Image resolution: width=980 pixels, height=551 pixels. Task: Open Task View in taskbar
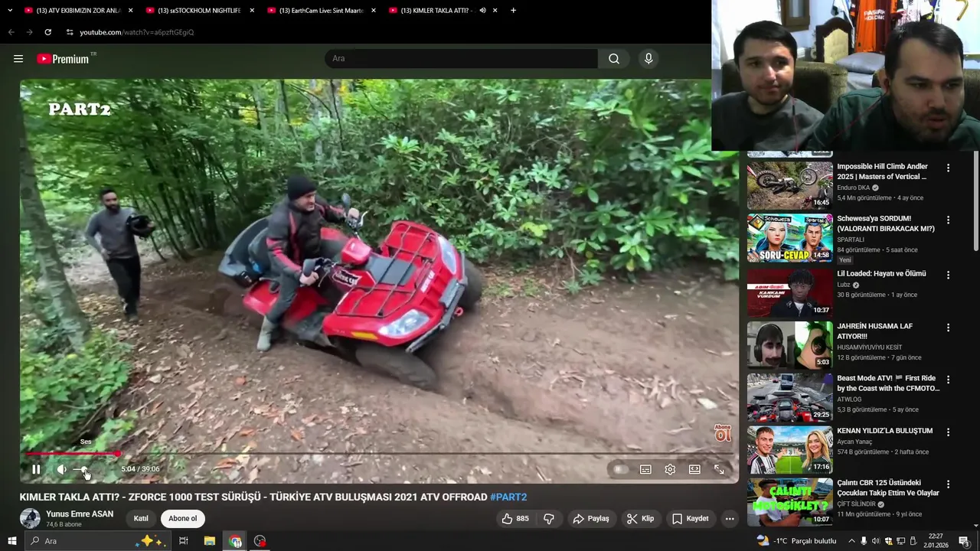click(x=184, y=541)
